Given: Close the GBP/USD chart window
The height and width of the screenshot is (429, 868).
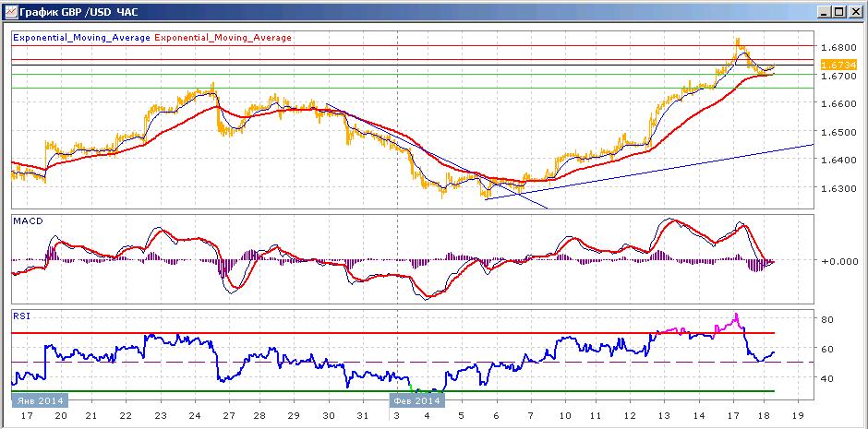Looking at the screenshot, I should click(x=854, y=11).
